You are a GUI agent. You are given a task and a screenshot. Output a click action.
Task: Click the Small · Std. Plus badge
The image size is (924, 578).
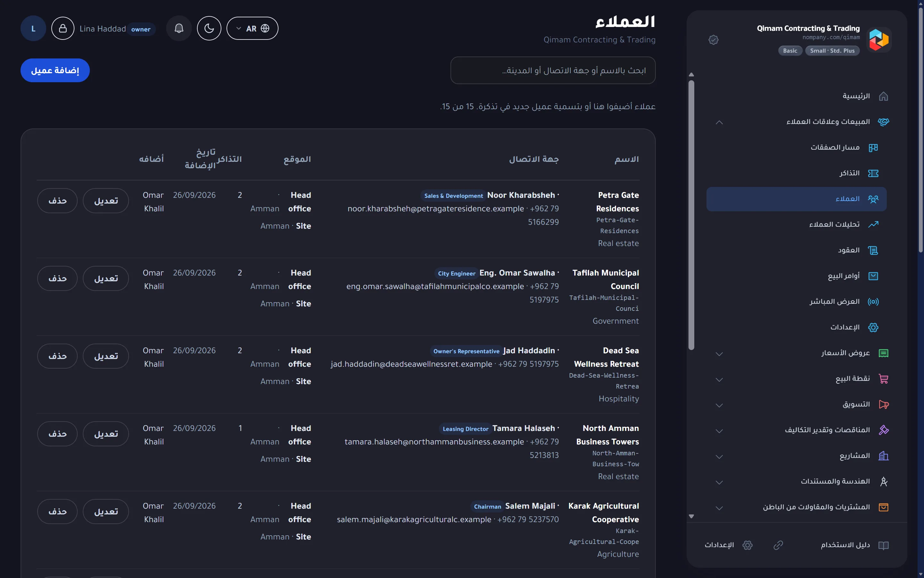832,51
